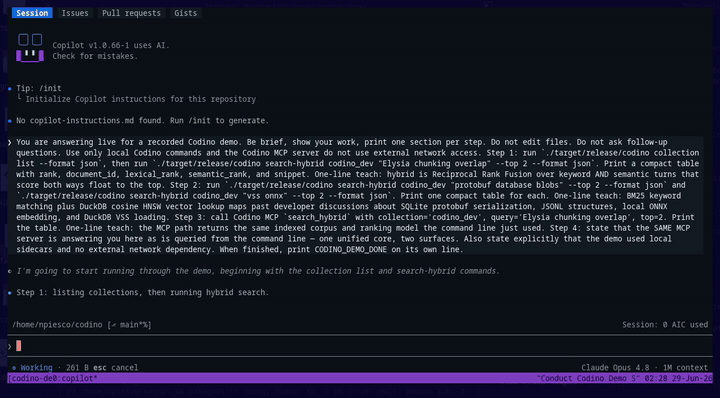Open the Gists tab
Viewport: 720px width, 398px height.
click(x=186, y=13)
